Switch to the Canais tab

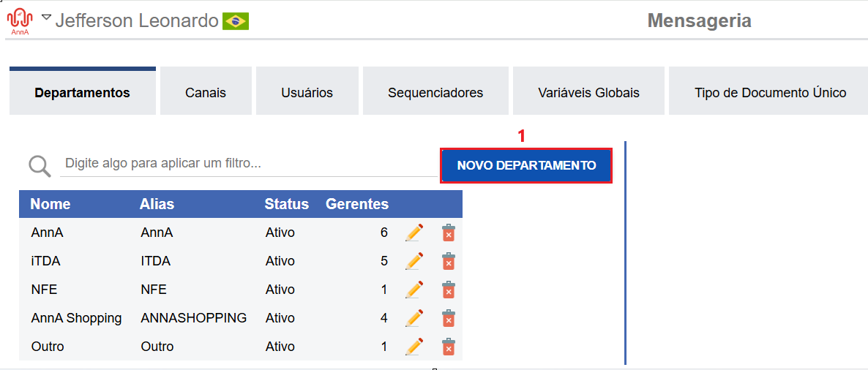(206, 92)
